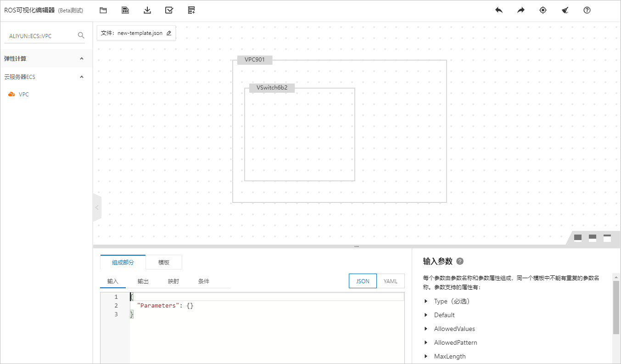Viewport: 621px width, 364px height.
Task: Redo the last undone action
Action: (521, 10)
